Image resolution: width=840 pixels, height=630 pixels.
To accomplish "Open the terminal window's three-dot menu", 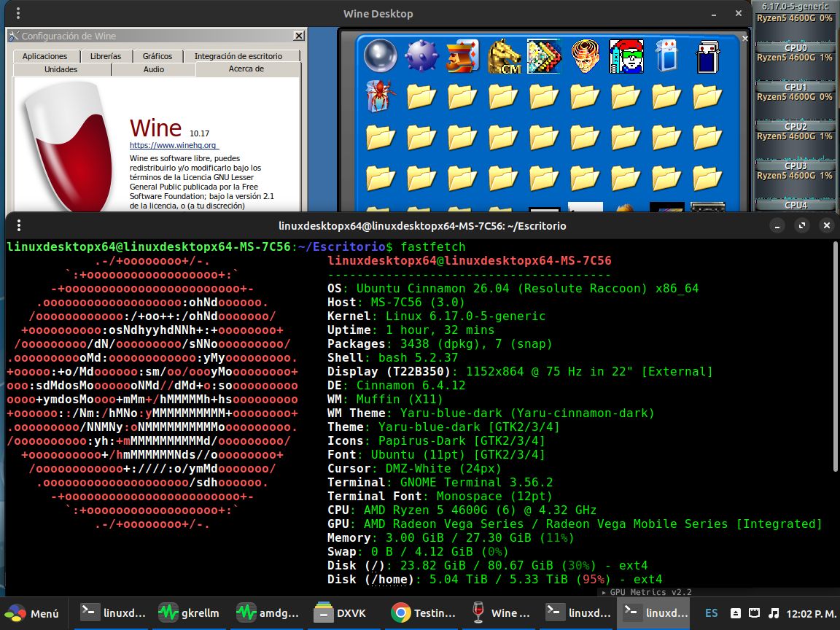I will pyautogui.click(x=18, y=226).
